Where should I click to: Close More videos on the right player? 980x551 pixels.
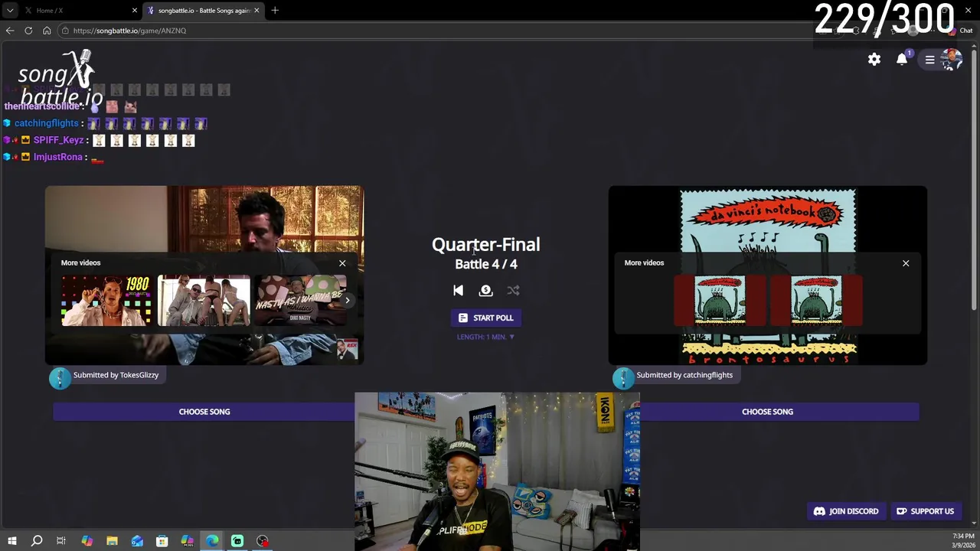pyautogui.click(x=906, y=263)
